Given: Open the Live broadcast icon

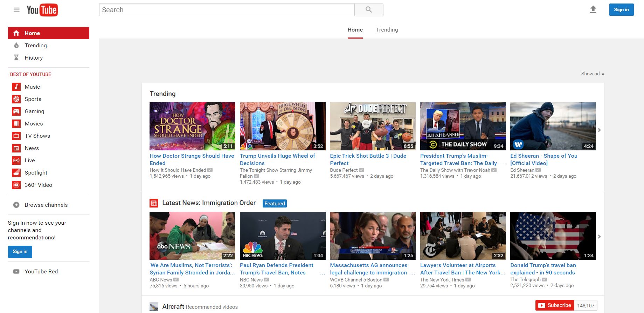Looking at the screenshot, I should pos(16,161).
